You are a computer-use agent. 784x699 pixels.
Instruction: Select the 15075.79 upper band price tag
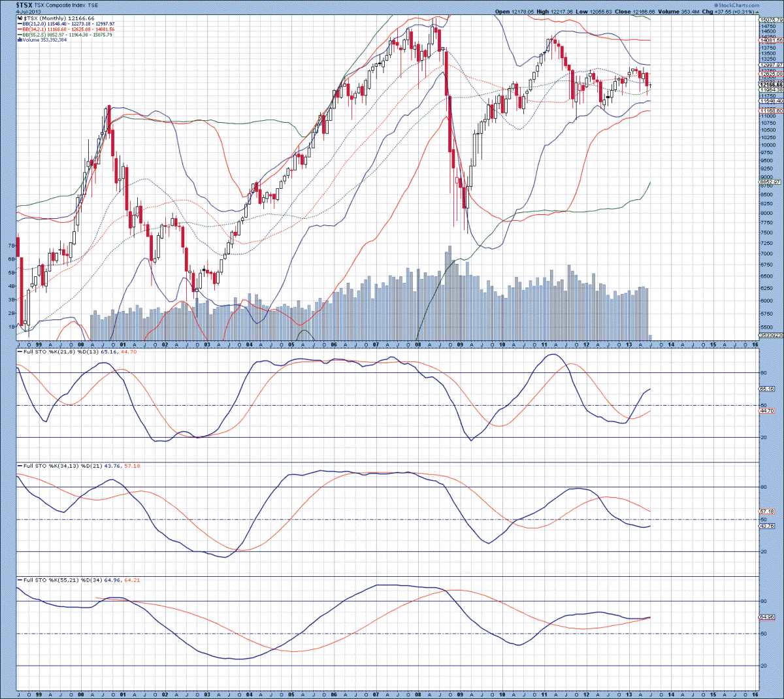(x=771, y=20)
